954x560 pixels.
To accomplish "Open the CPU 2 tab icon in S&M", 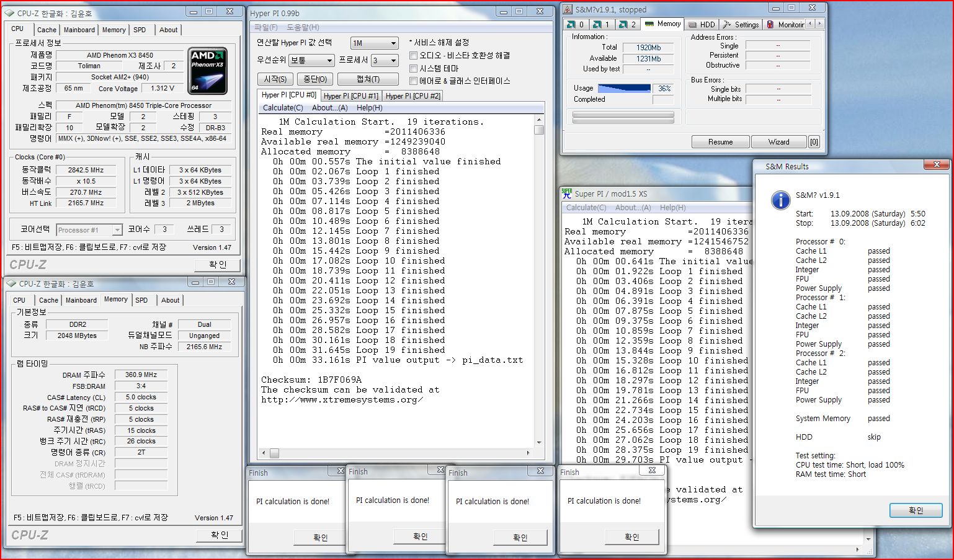I will click(x=623, y=24).
